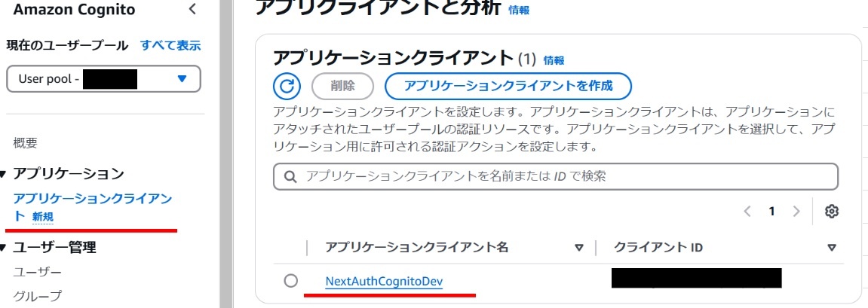
Task: Click the Amazon Cognito sidebar title
Action: (x=74, y=9)
